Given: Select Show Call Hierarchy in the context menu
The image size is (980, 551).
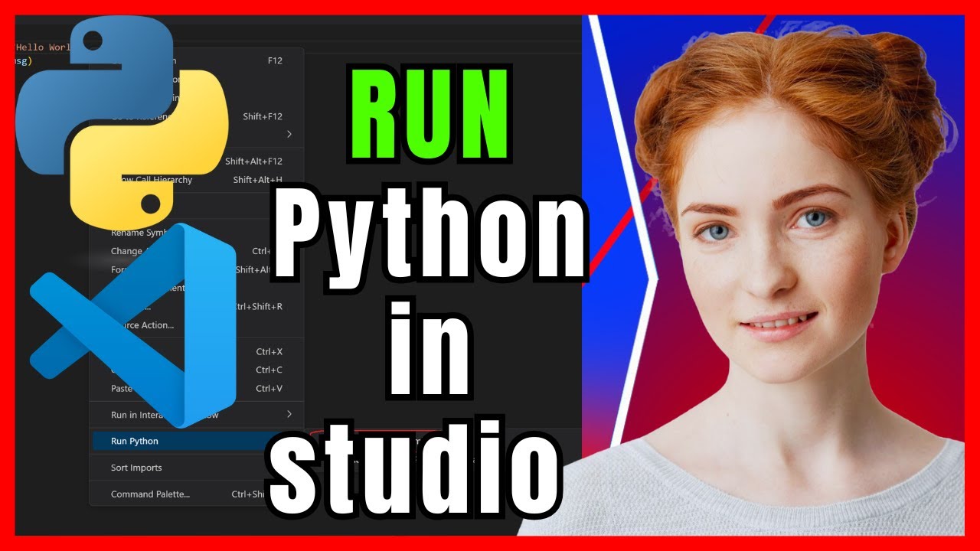Looking at the screenshot, I should (x=198, y=180).
